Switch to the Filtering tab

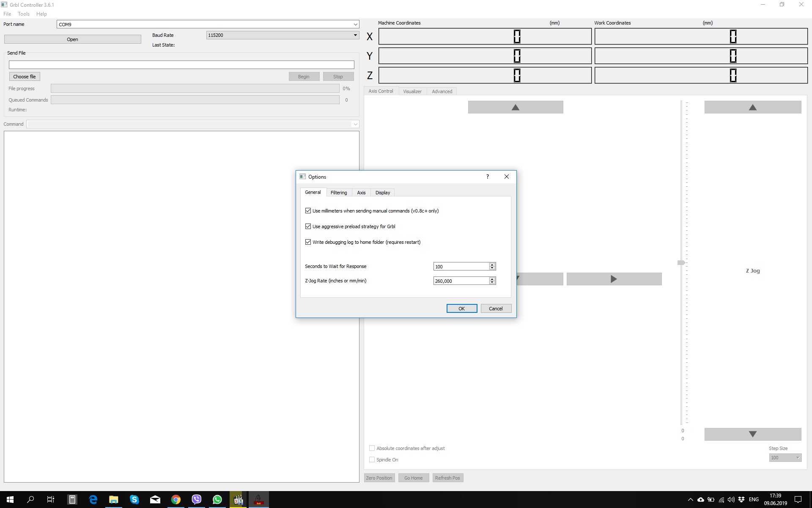click(x=338, y=193)
